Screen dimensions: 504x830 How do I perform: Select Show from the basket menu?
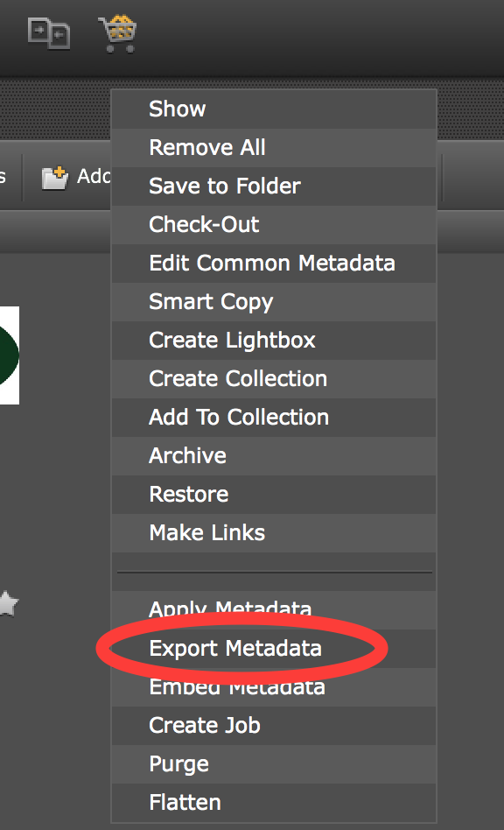tap(273, 109)
